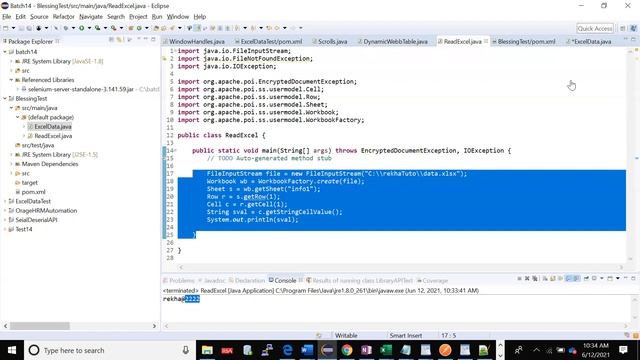Collapse the BlessingTest project node
640x360 pixels.
point(5,99)
